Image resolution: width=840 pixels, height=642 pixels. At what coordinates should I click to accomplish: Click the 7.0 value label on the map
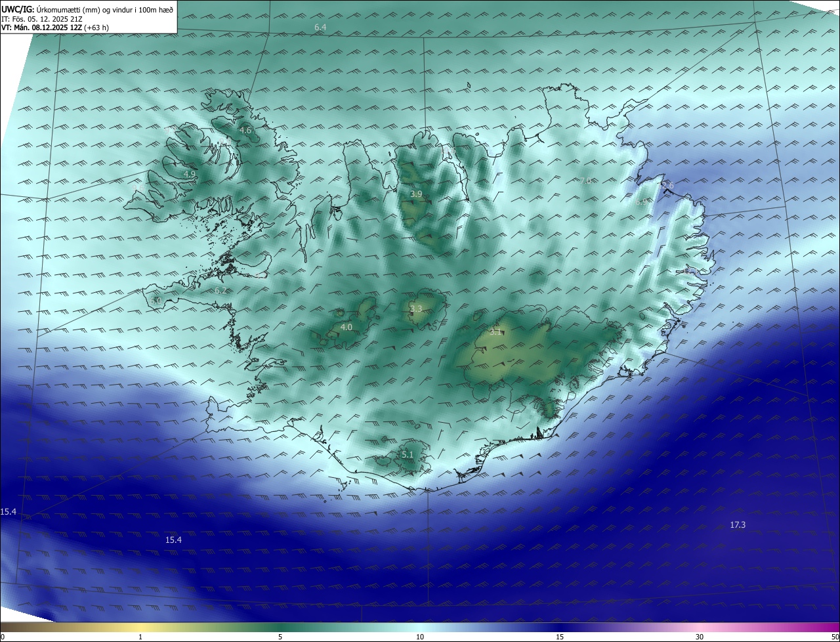[x=585, y=181]
